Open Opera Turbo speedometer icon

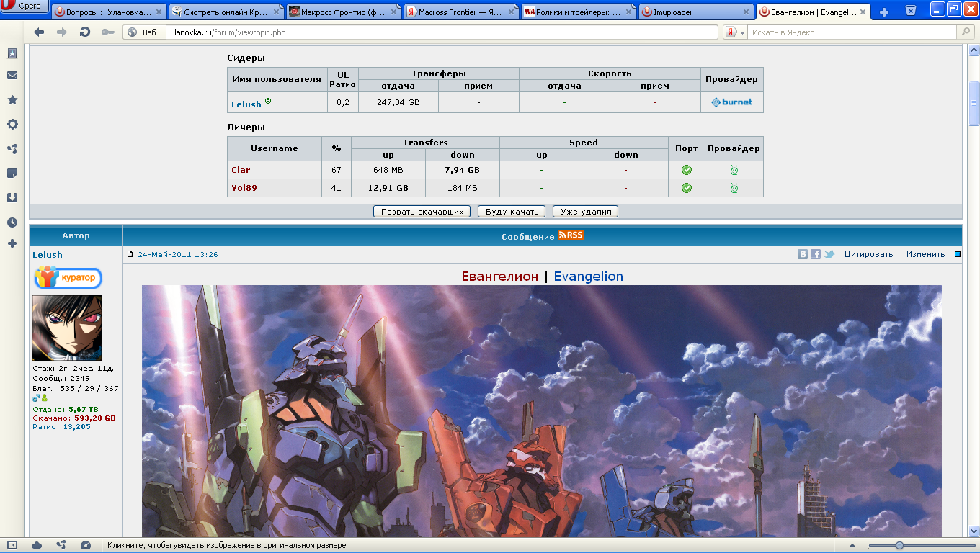point(86,545)
